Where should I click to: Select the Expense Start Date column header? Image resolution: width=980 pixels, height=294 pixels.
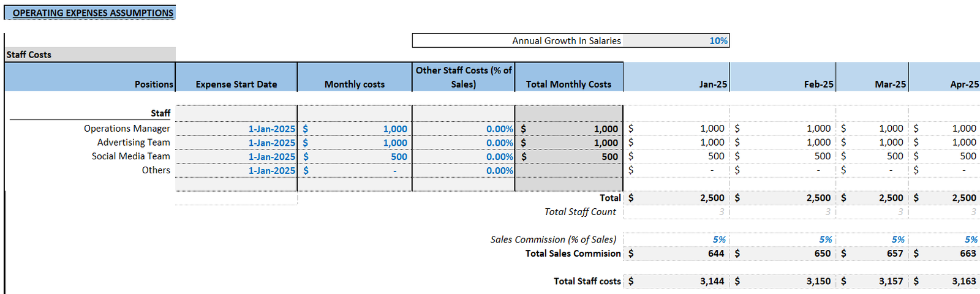tap(236, 84)
